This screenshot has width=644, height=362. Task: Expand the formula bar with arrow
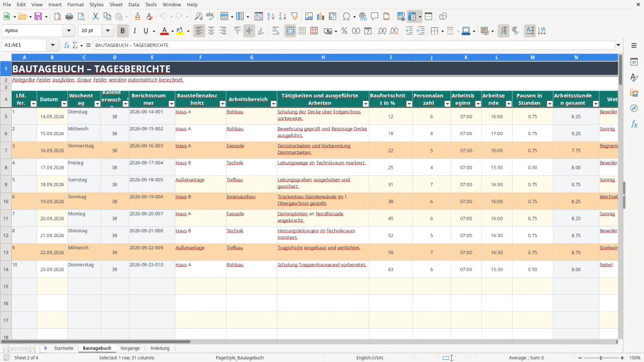(618, 46)
